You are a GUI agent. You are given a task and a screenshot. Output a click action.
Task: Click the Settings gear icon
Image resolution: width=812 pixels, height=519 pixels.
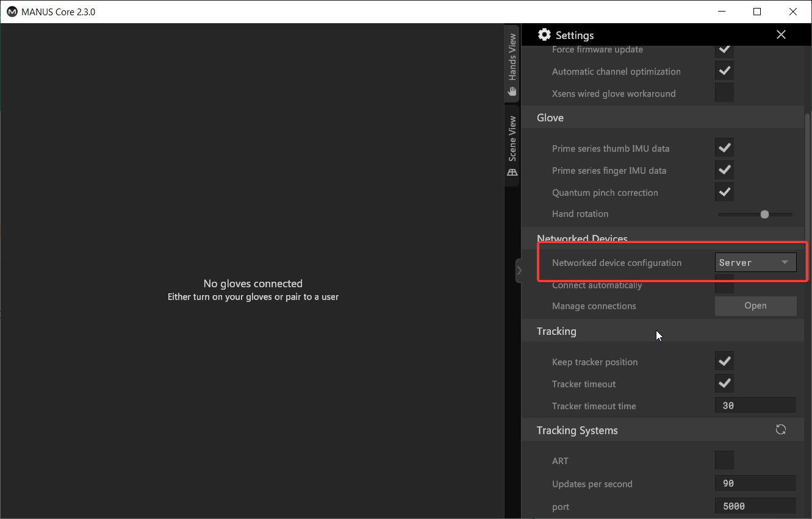544,35
